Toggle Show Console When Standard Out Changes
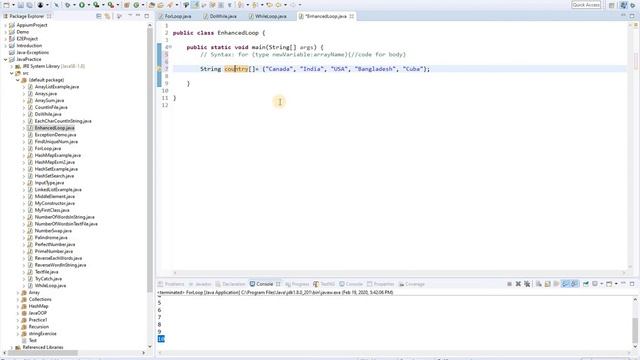The image size is (640, 360). point(565,284)
